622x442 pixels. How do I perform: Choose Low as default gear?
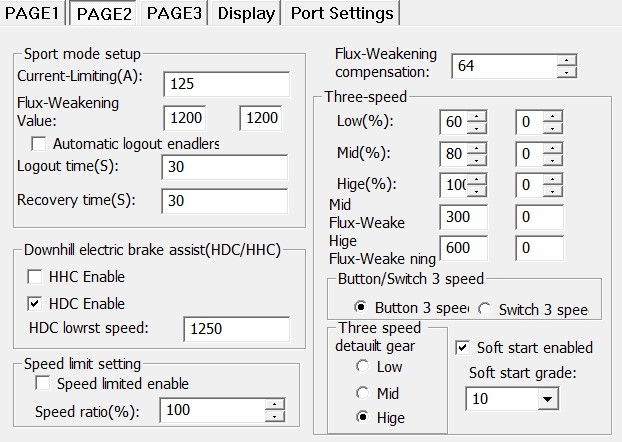(362, 367)
